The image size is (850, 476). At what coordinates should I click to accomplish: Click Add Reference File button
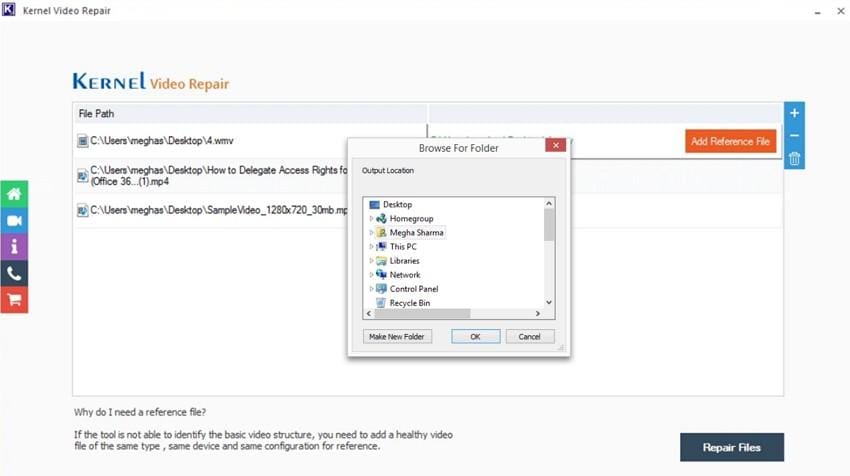coord(730,141)
